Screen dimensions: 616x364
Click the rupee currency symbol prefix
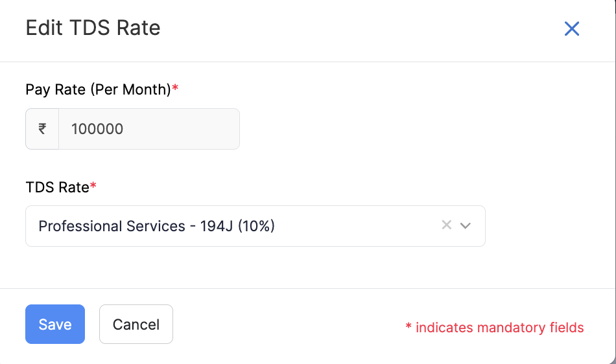[42, 129]
